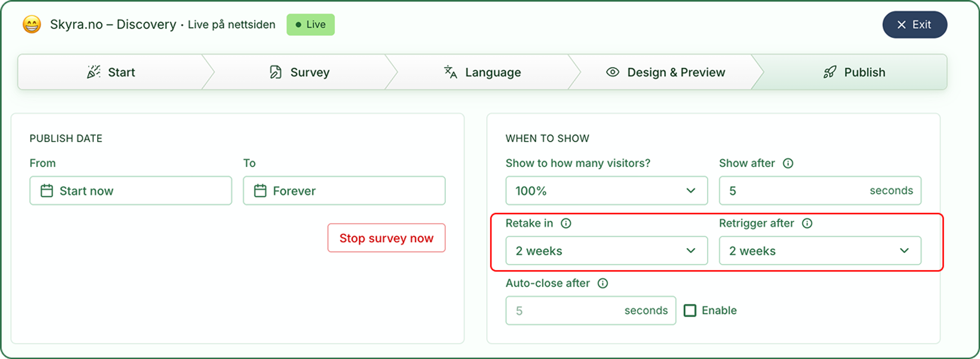Click the grinning emoji survey icon
This screenshot has height=359, width=980.
32,24
